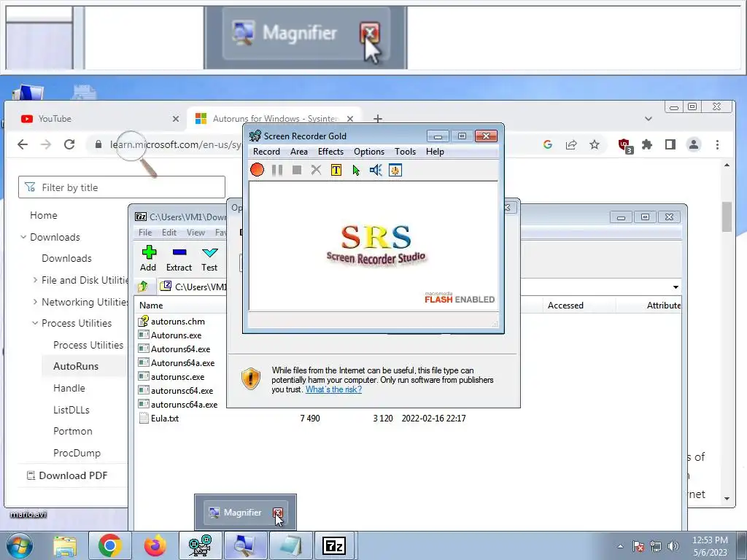Screen dimensions: 747x560
Task: Open Chrome tab search chevron
Action: [x=649, y=119]
